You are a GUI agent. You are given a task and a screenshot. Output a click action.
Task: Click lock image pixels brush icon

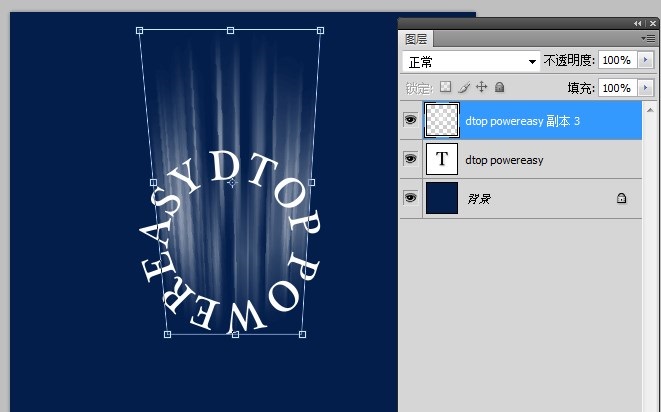point(463,88)
